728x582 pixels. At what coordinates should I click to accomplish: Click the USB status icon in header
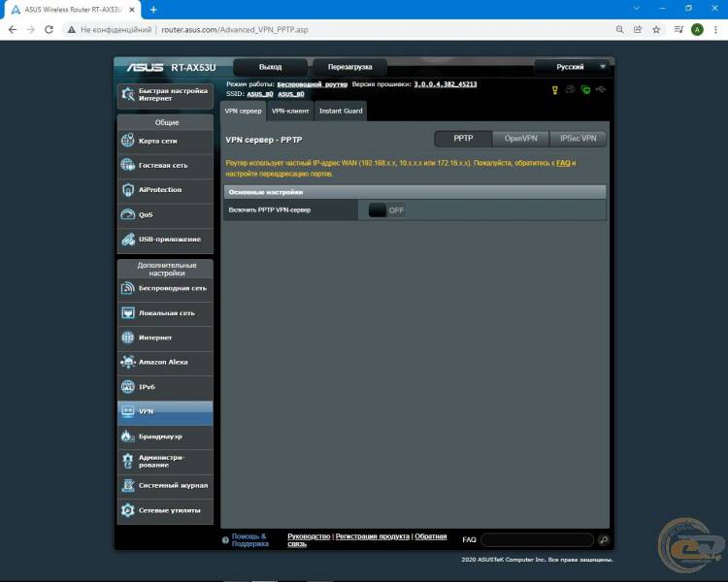tap(601, 89)
